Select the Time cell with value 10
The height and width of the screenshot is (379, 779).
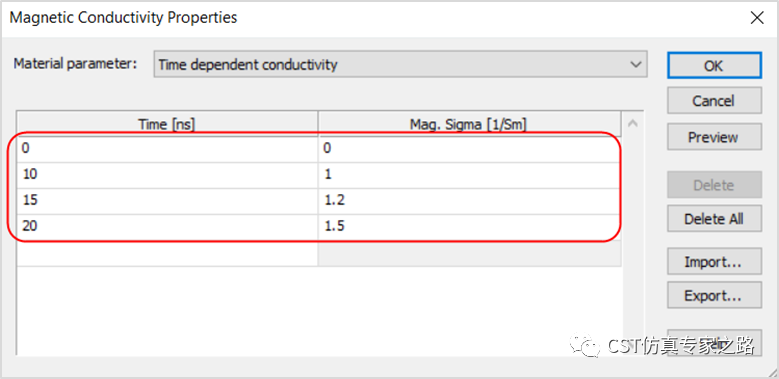[167, 175]
